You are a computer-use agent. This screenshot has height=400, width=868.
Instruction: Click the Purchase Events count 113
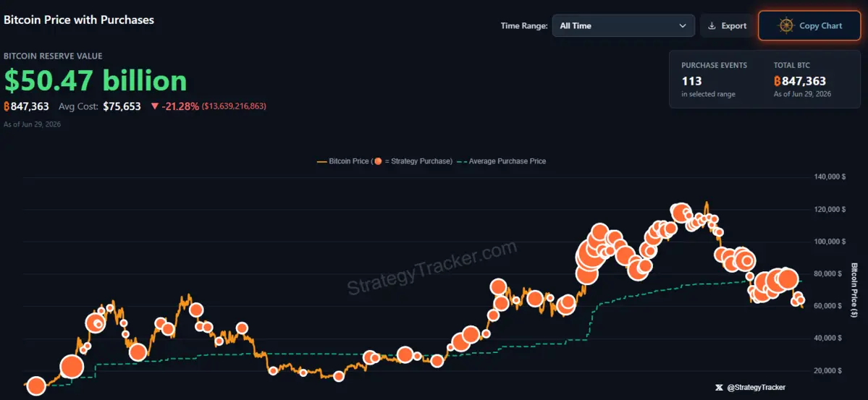[692, 81]
